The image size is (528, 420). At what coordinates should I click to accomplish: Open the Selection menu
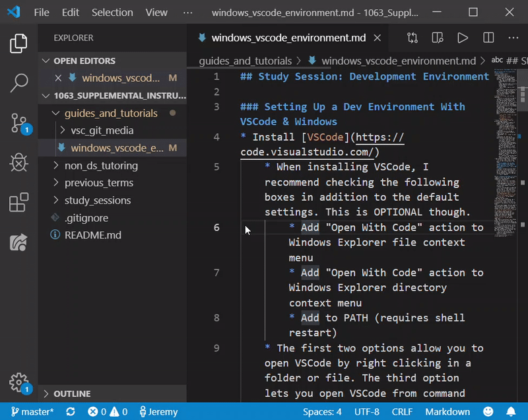point(112,13)
